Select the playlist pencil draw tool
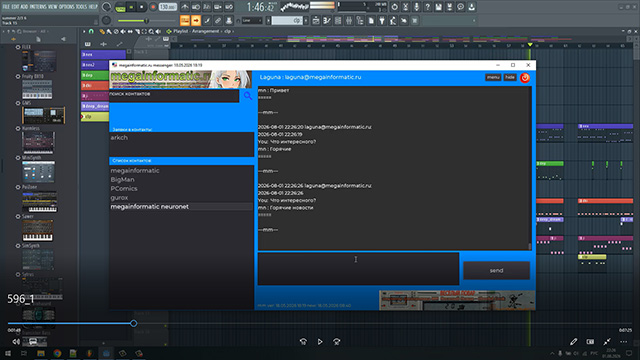Image resolution: width=640 pixels, height=360 pixels. 102,31
